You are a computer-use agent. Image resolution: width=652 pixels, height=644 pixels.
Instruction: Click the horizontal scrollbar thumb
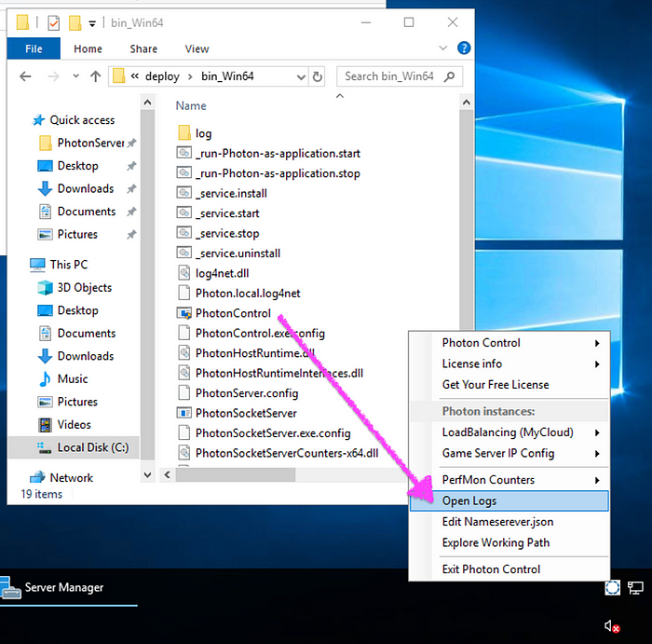coord(236,474)
